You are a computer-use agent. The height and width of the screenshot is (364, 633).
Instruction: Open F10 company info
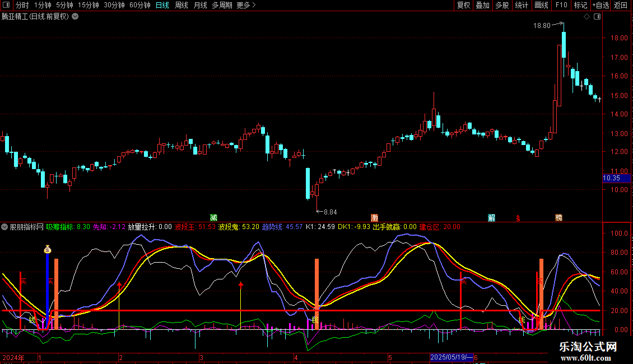click(561, 5)
